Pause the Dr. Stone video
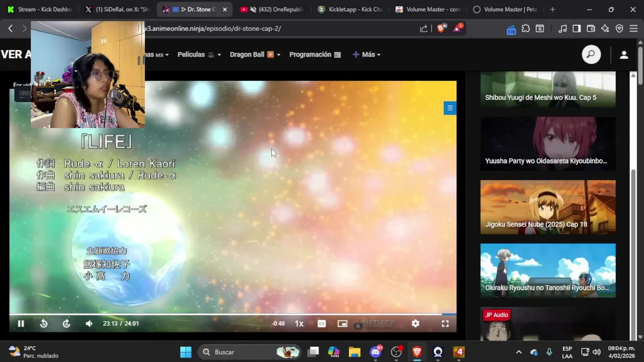The width and height of the screenshot is (644, 362). coord(21,324)
